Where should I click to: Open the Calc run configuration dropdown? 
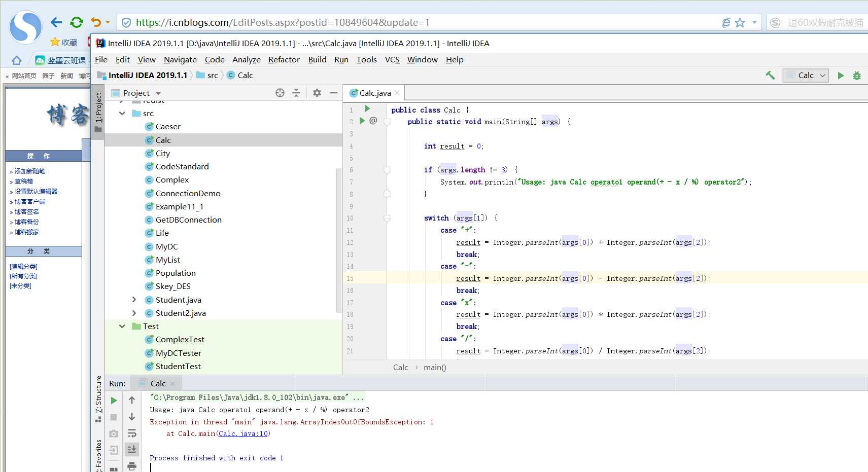(x=806, y=76)
